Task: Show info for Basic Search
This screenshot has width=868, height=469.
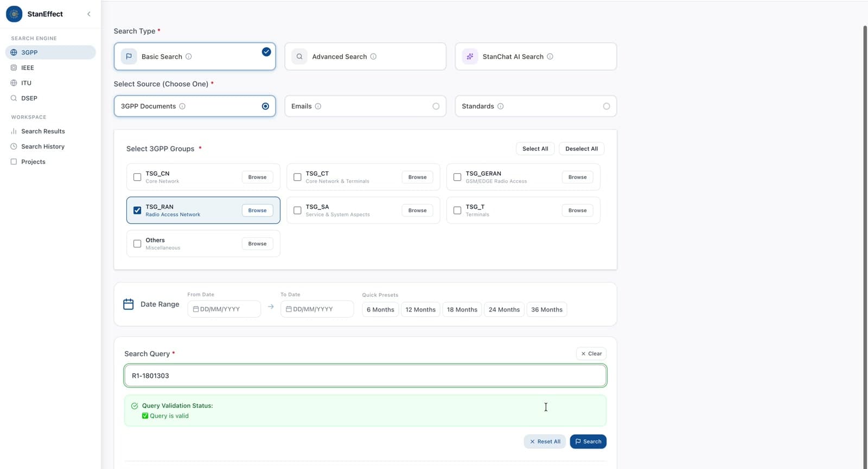Action: [189, 56]
